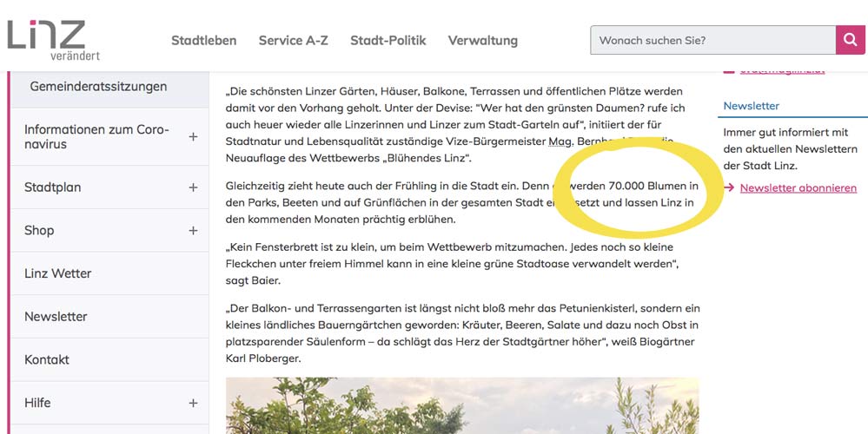The width and height of the screenshot is (868, 434).
Task: Go to Linz Wetter page
Action: click(x=109, y=273)
